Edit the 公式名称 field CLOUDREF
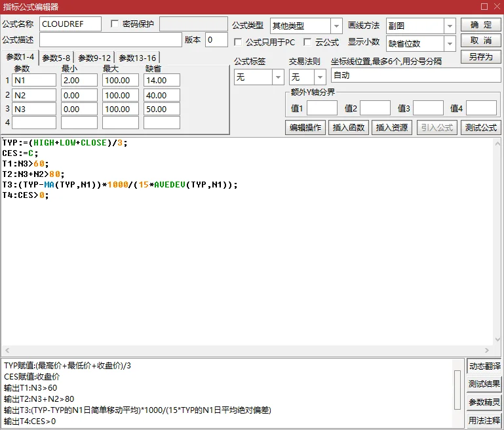Image resolution: width=504 pixels, height=430 pixels. click(x=70, y=24)
